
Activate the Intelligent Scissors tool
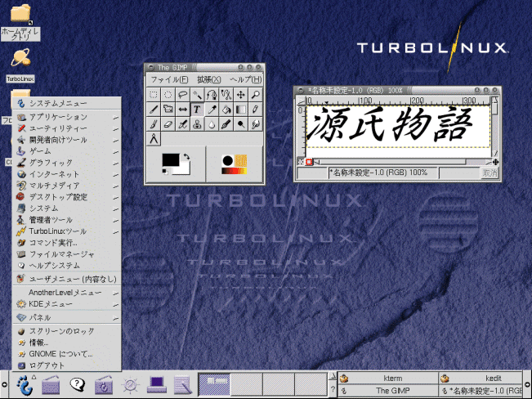coord(226,94)
